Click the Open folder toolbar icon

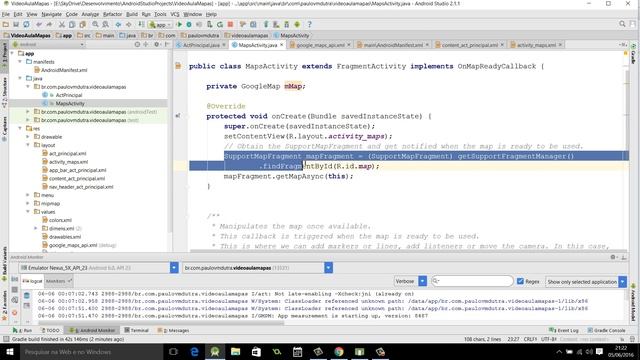click(6, 24)
